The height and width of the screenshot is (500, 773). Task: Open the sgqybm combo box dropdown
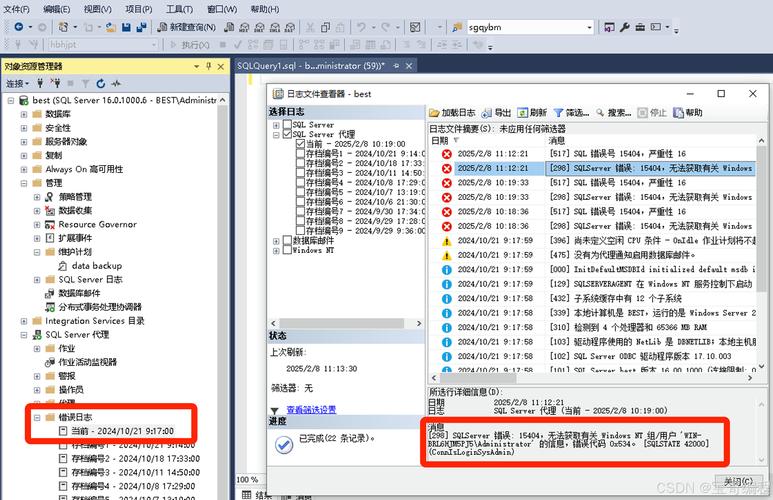[x=588, y=28]
